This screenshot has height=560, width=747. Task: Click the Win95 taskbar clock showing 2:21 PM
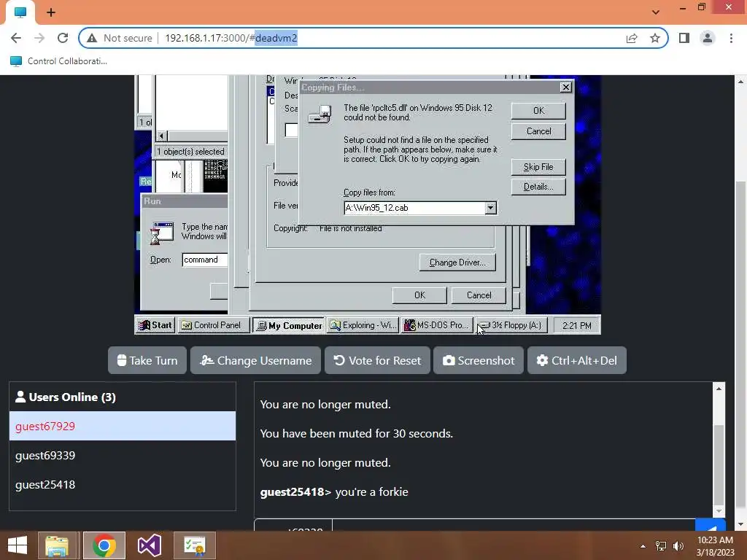tap(576, 326)
